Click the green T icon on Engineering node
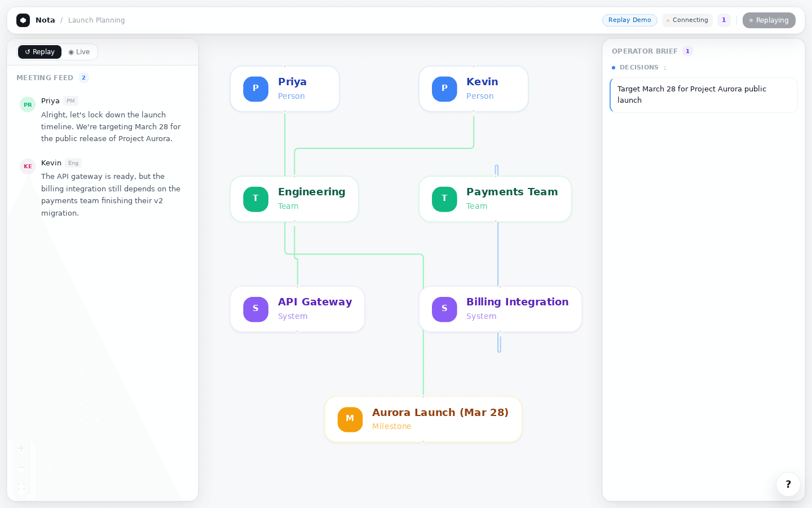The height and width of the screenshot is (508, 812). click(x=255, y=199)
